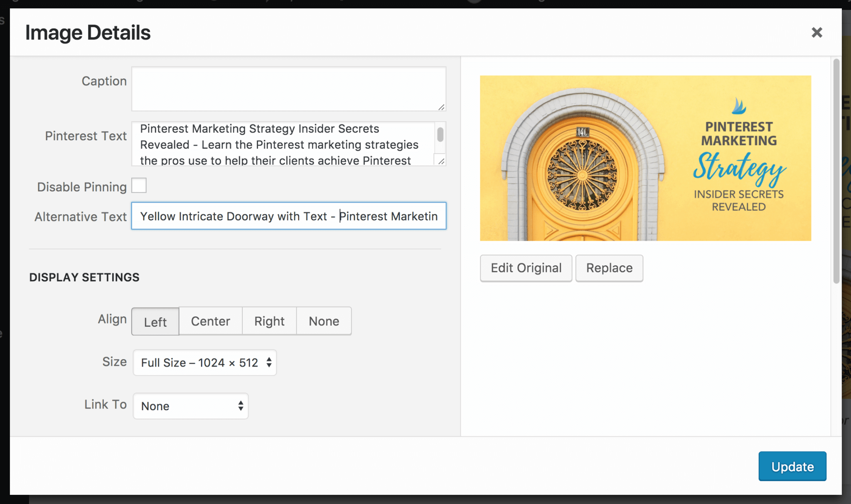Click the Display Settings section heading
Image resolution: width=851 pixels, height=504 pixels.
[84, 277]
